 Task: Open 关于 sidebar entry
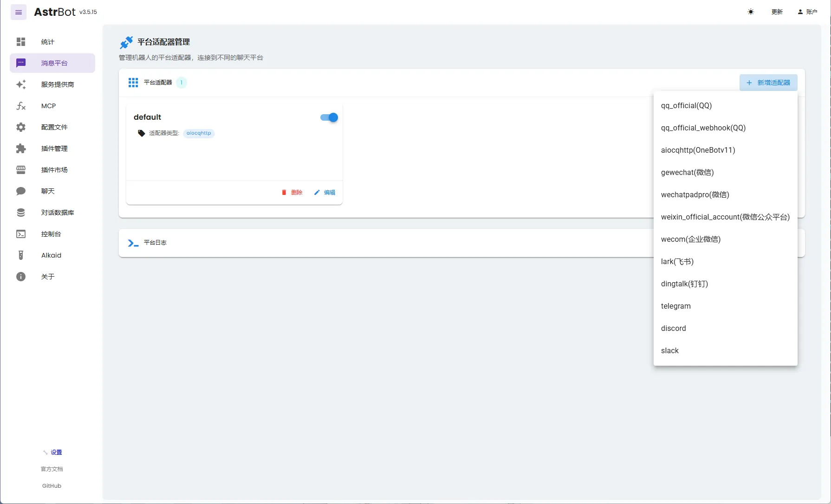point(52,277)
